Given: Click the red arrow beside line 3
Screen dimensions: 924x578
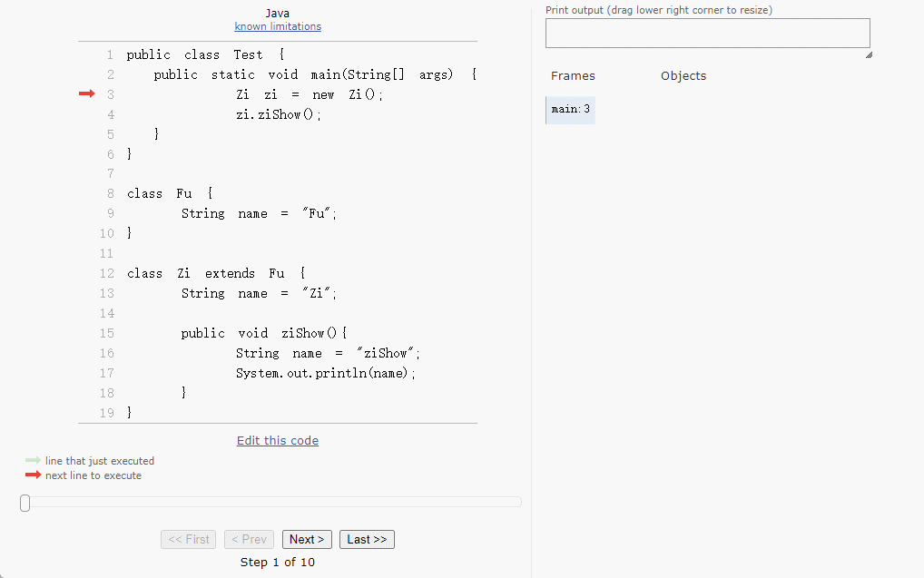Looking at the screenshot, I should (x=87, y=94).
